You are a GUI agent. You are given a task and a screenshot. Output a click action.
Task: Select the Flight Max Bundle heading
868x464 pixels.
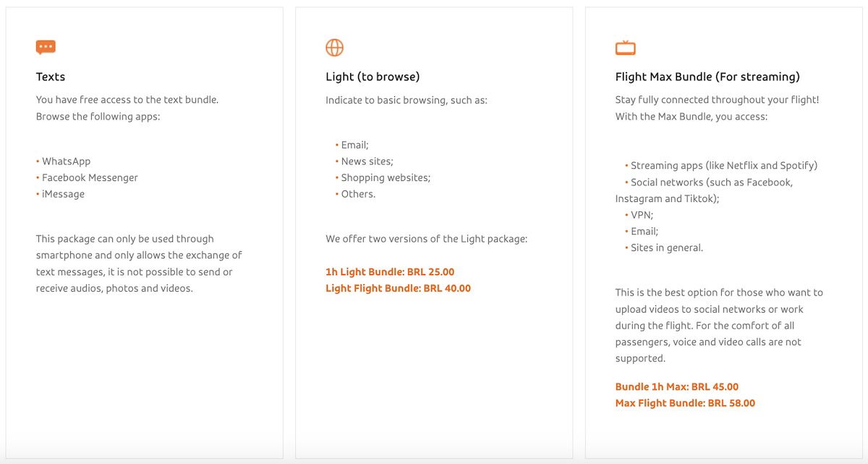(707, 77)
